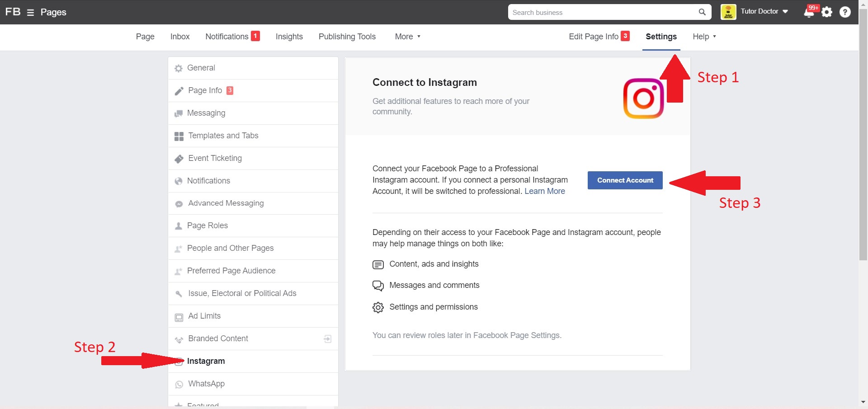Click the 'Content, ads and insights' text
Screen dimensions: 868x409
434,264
